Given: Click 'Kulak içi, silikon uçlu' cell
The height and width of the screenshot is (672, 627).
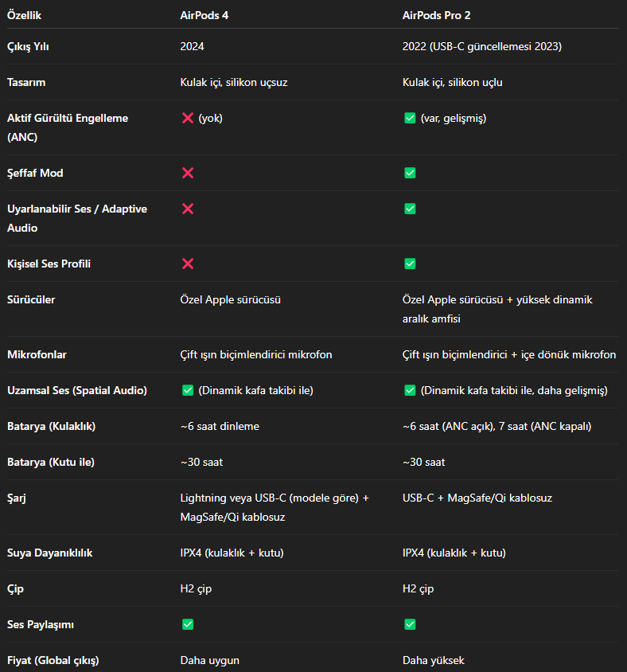Looking at the screenshot, I should (x=452, y=82).
